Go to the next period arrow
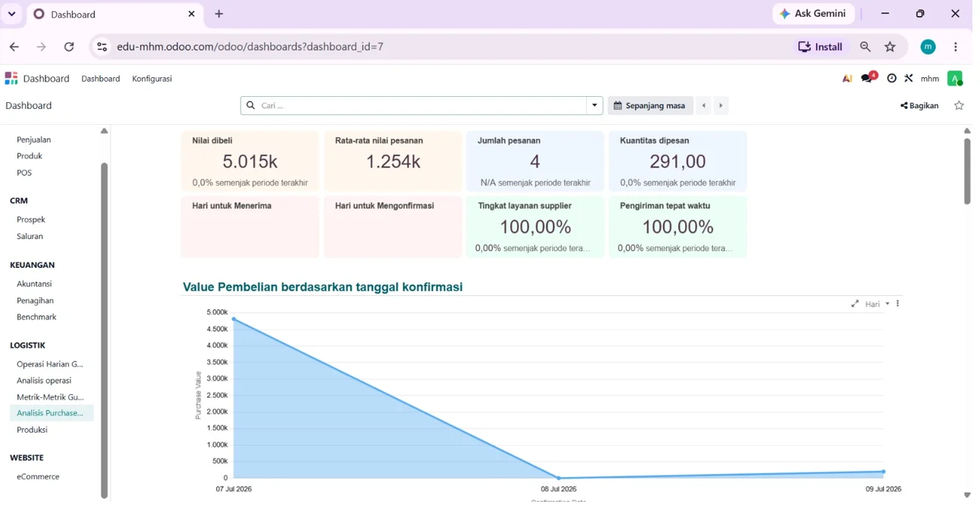Screen dimensions: 980x510 click(721, 106)
